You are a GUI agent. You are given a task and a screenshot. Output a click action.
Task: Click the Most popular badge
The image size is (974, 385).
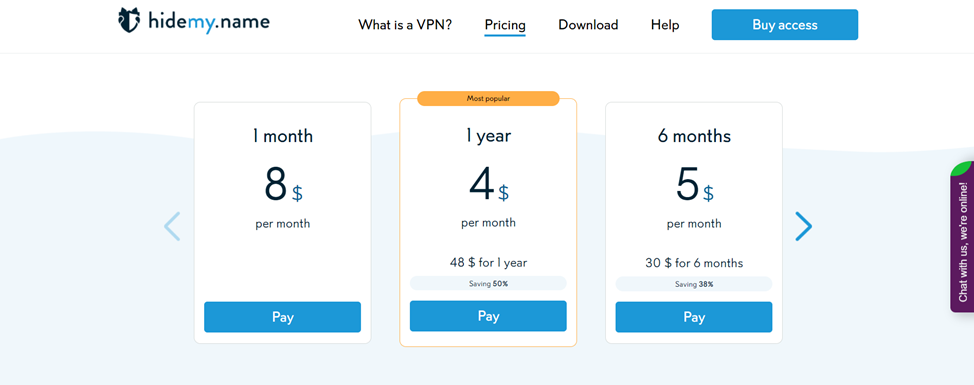(488, 98)
